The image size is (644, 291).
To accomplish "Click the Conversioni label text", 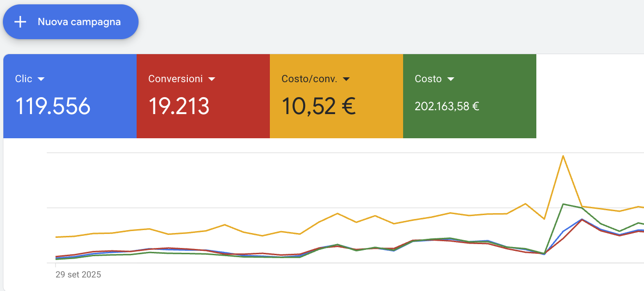I will pyautogui.click(x=175, y=79).
